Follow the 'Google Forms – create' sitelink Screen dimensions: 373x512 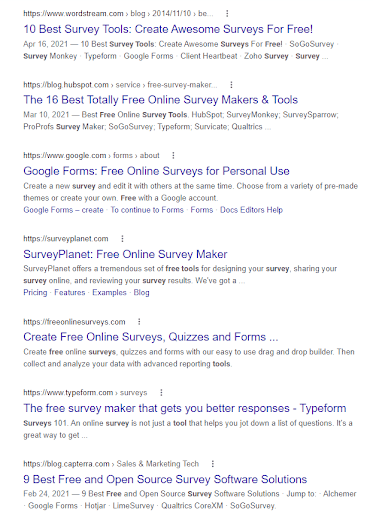point(63,210)
